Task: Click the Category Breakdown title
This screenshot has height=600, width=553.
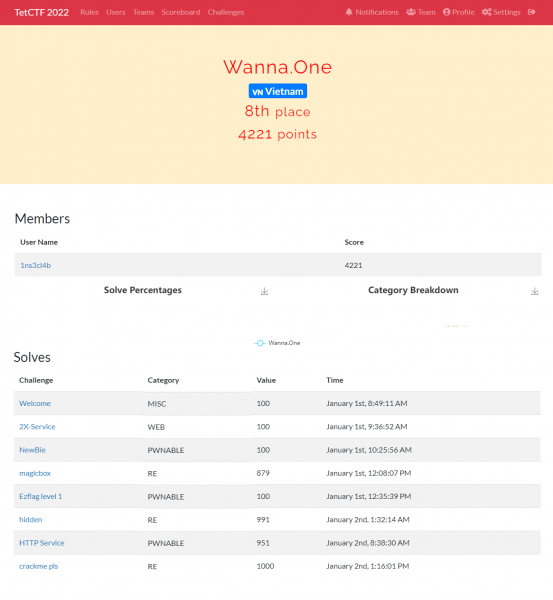Action: coord(413,290)
